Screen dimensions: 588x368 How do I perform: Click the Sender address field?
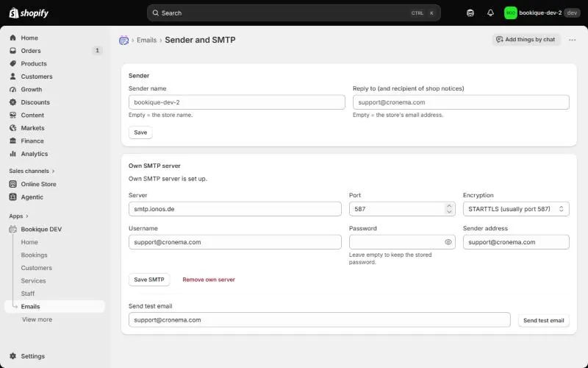516,242
